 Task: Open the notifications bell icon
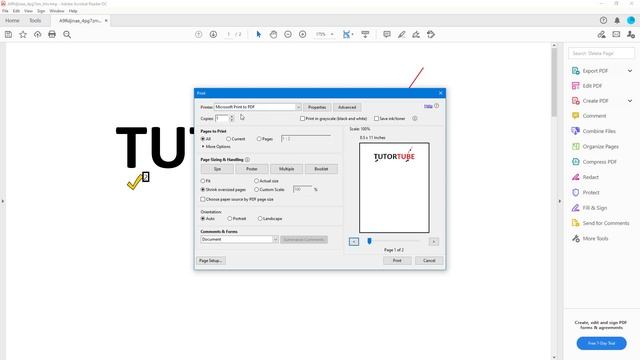(617, 20)
